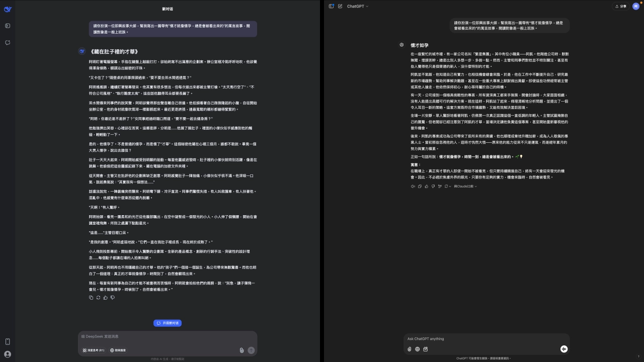Toggle ChatGPT sidebar icon

click(331, 6)
